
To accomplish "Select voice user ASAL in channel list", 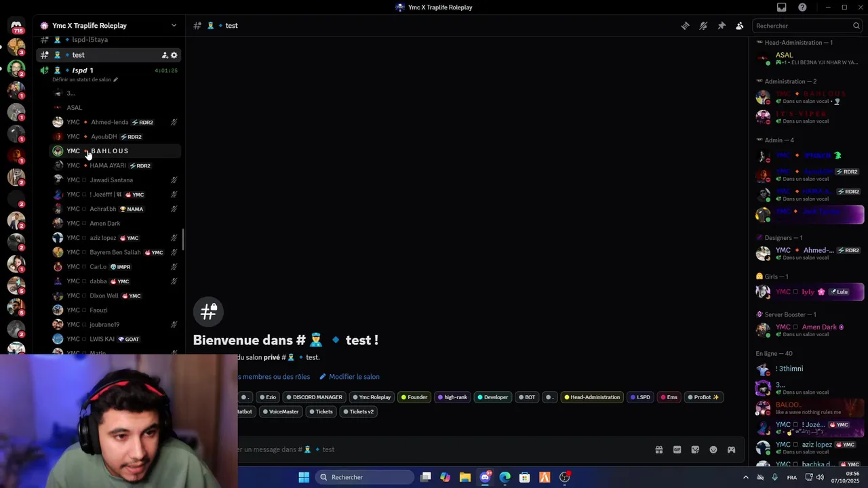I will click(115, 108).
